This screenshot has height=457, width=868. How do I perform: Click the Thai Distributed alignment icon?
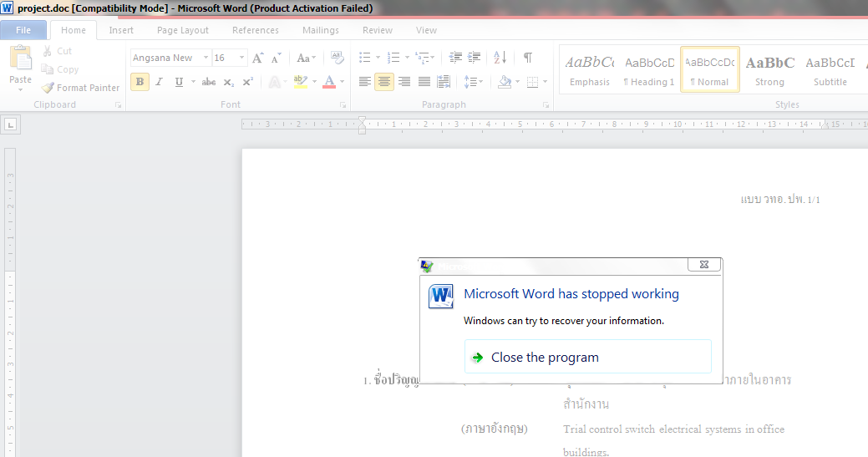[444, 82]
